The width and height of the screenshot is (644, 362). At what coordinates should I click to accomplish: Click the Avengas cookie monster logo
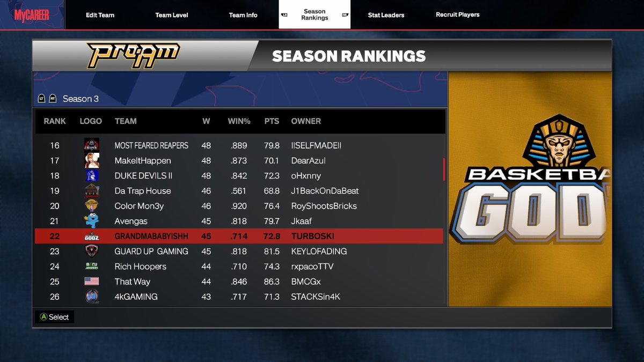tap(91, 221)
